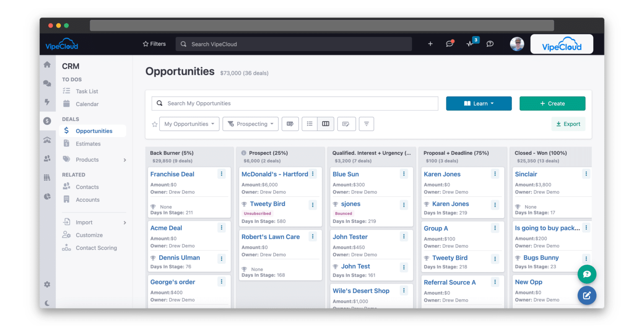Toggle the kanban column view

click(x=326, y=124)
